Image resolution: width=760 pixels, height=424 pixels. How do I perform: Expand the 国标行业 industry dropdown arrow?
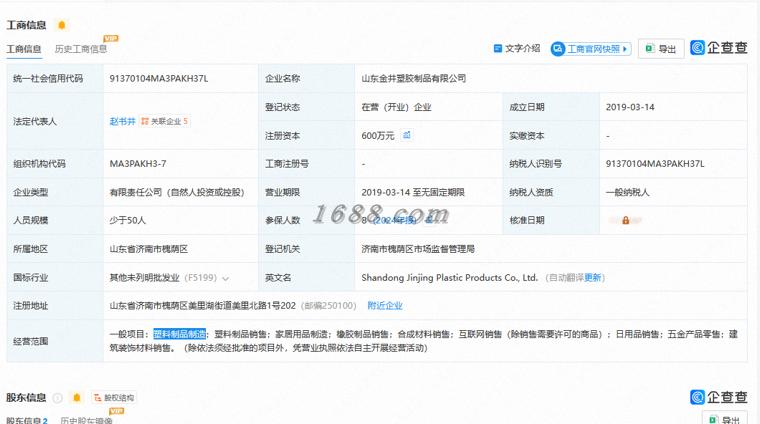[225, 278]
